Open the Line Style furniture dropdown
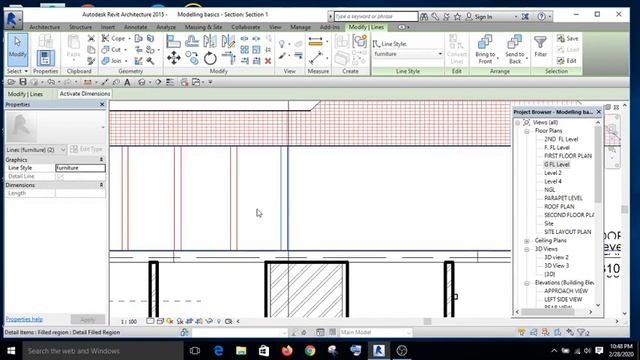640x360 pixels. [x=408, y=54]
